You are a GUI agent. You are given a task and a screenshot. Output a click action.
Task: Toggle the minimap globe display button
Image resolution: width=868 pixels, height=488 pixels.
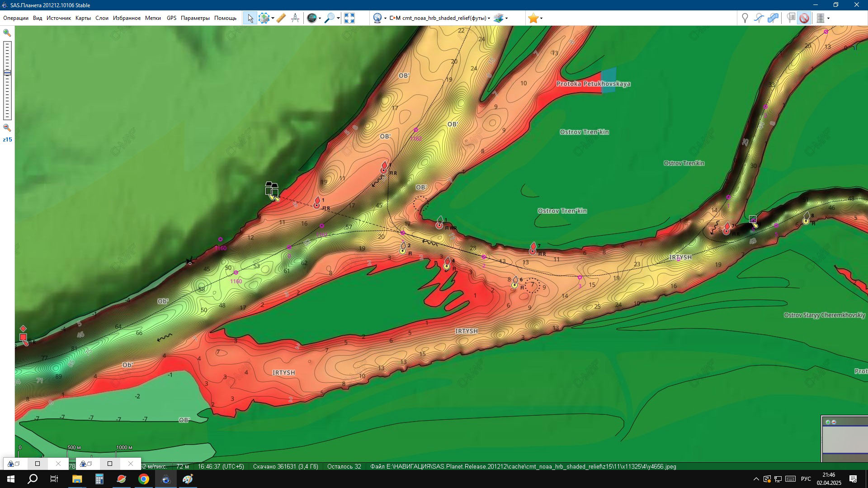311,18
